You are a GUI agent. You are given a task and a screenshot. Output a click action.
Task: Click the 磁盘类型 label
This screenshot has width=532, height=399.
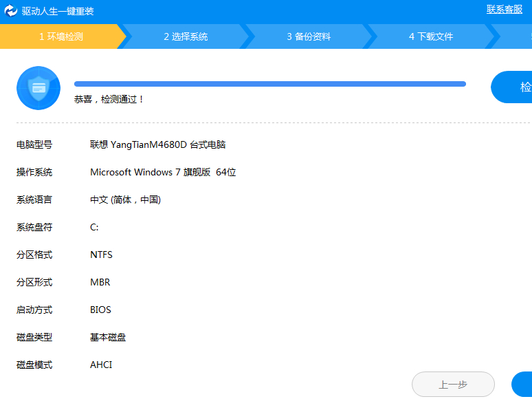click(x=34, y=337)
